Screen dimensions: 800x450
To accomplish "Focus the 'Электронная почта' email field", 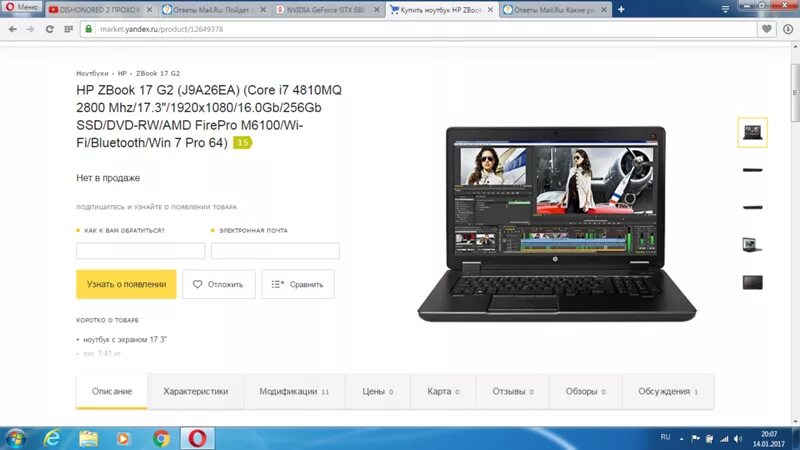I will [x=275, y=251].
